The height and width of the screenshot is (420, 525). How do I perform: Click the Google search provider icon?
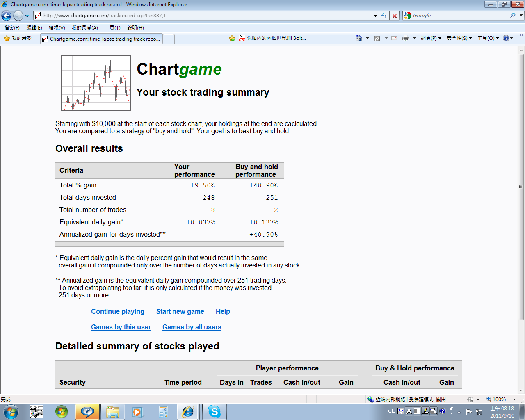tap(407, 16)
